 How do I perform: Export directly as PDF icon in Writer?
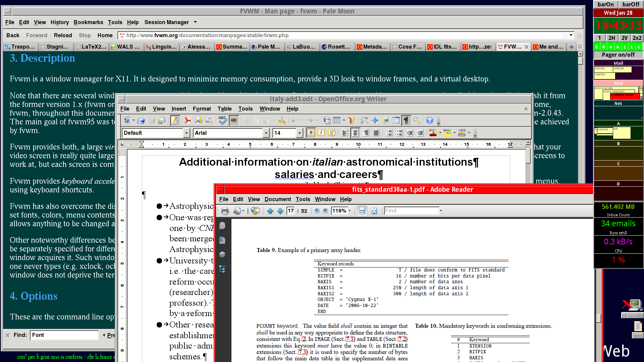click(x=187, y=121)
